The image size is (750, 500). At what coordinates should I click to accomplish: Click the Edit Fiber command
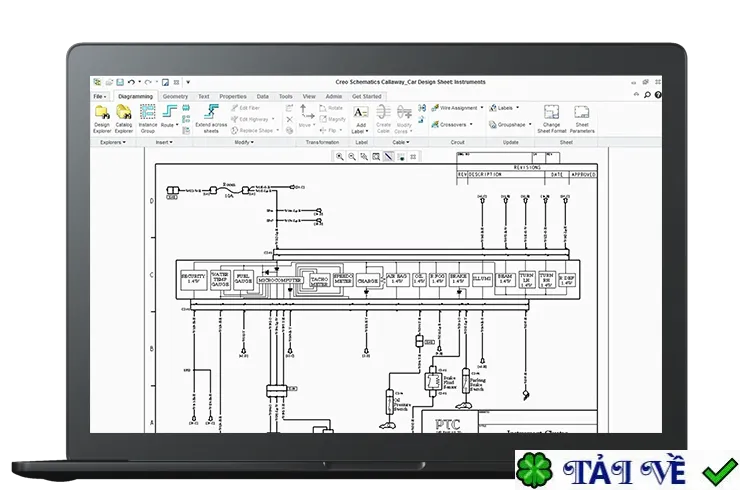245,108
